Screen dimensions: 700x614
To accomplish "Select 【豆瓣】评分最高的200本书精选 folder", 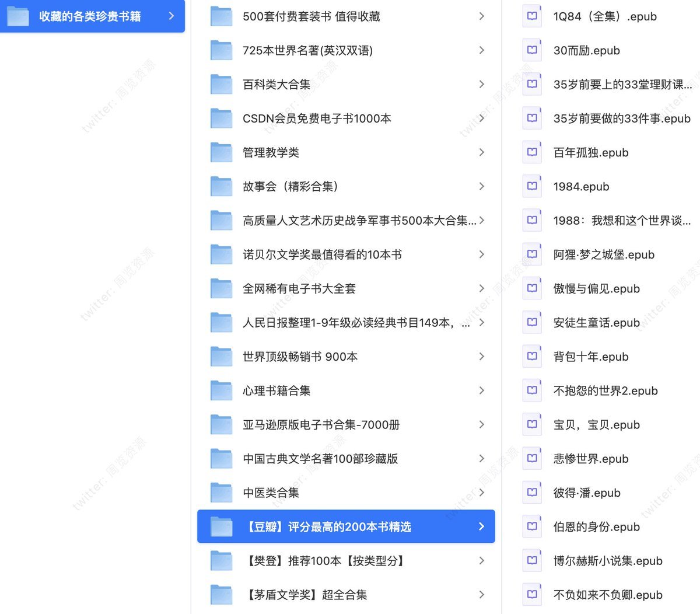I will [346, 526].
